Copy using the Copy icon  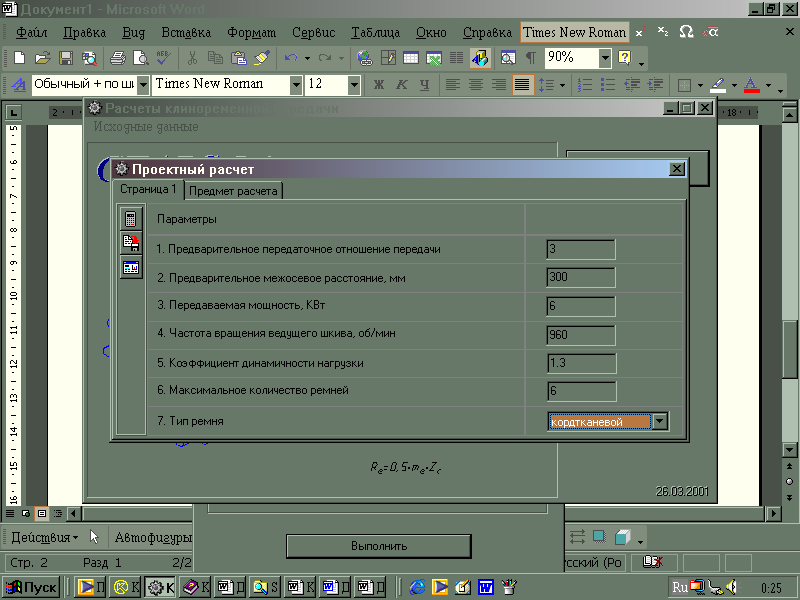point(215,58)
